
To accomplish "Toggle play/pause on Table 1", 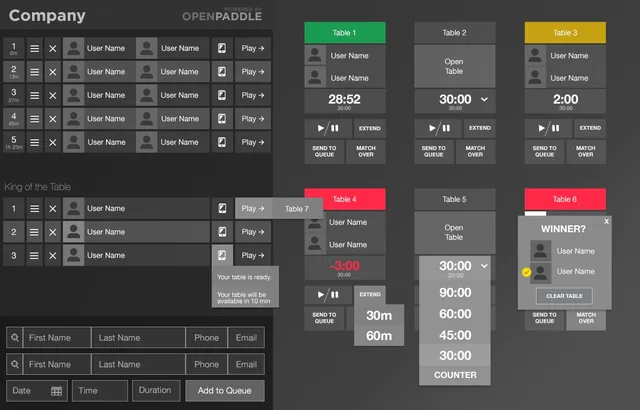I will 328,129.
